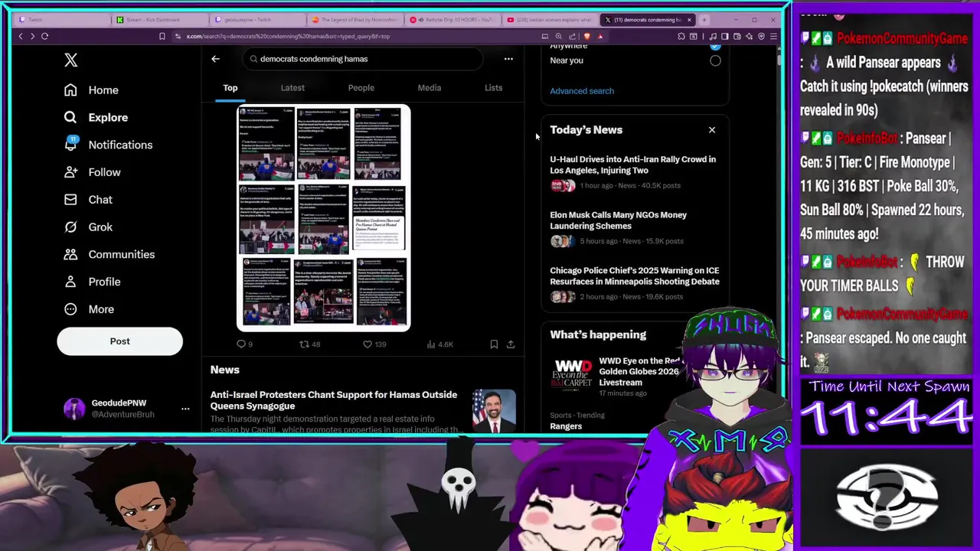Image resolution: width=980 pixels, height=551 pixels.
Task: Open Profile from the sidebar
Action: 93,282
